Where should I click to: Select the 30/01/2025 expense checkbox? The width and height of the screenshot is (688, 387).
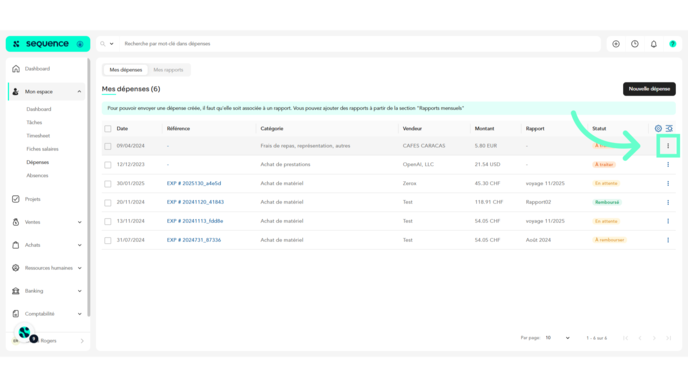[108, 184]
